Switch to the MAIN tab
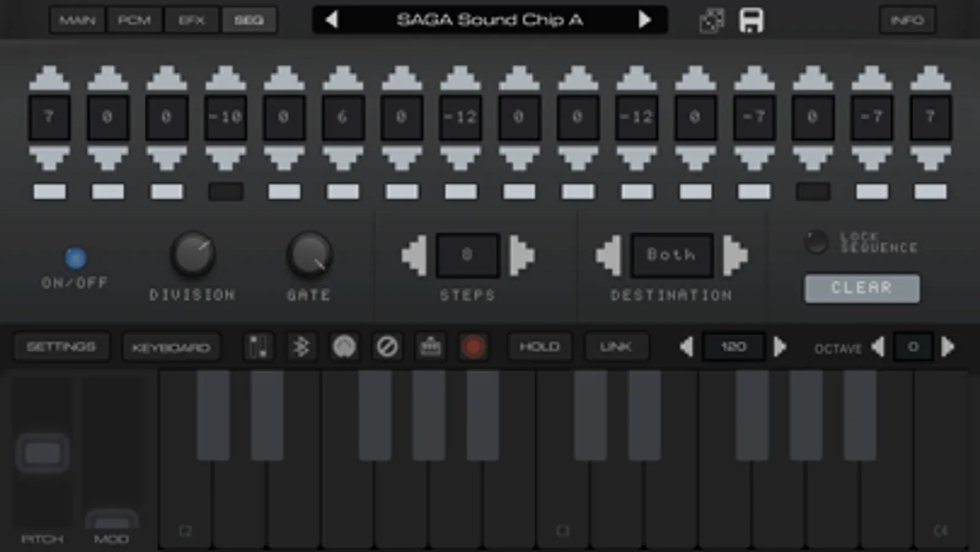This screenshot has width=980, height=552. tap(77, 20)
